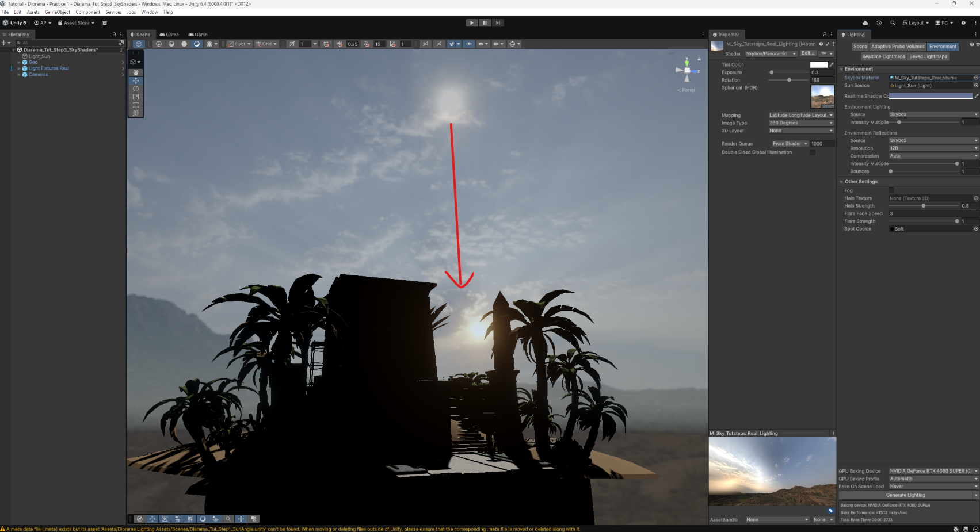This screenshot has height=532, width=980.
Task: Open the Mapping Latitude Longitude Layout dropdown
Action: 801,115
